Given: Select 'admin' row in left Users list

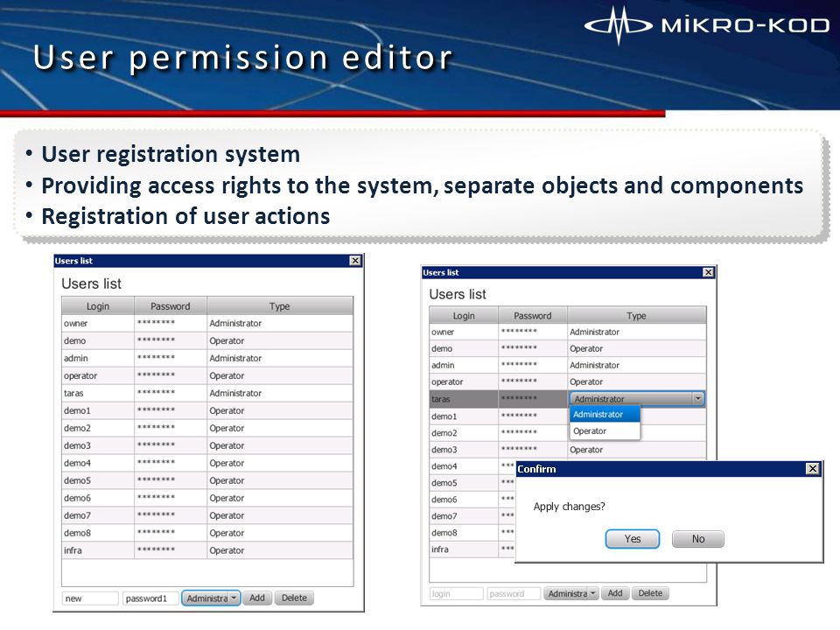Looking at the screenshot, I should (207, 358).
